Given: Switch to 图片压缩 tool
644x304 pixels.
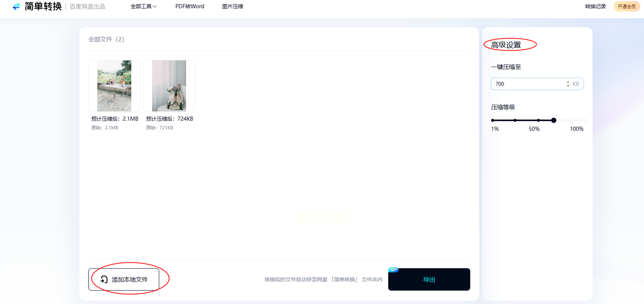Looking at the screenshot, I should point(233,7).
